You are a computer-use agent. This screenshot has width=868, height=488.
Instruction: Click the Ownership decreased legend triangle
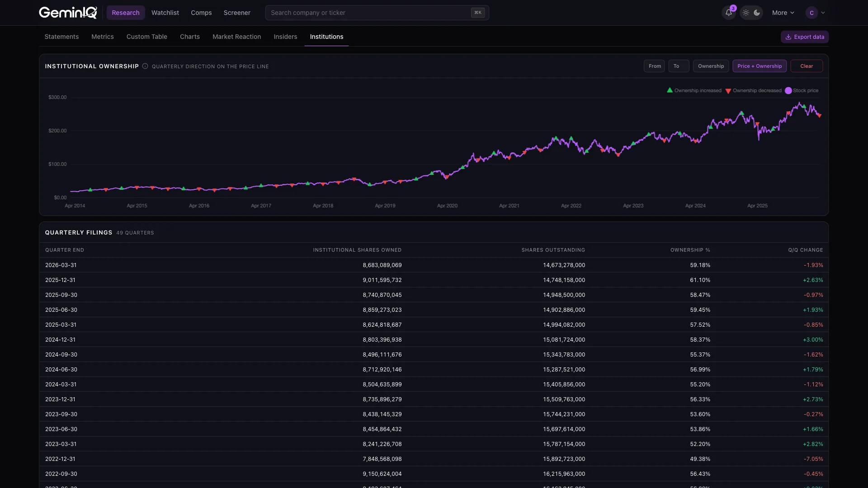728,91
